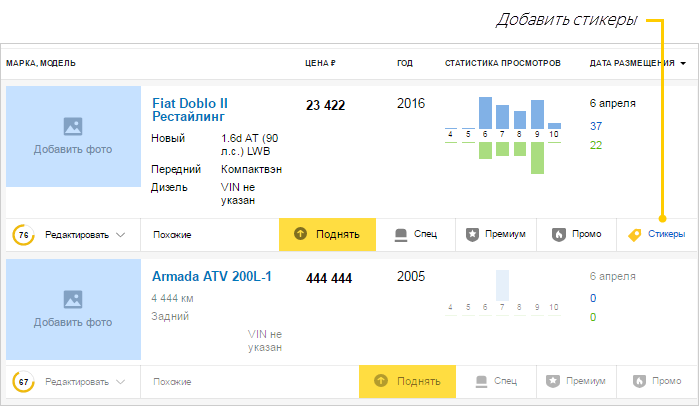Open the Дата размещения sort arrow
This screenshot has width=699, height=406.
tap(683, 64)
